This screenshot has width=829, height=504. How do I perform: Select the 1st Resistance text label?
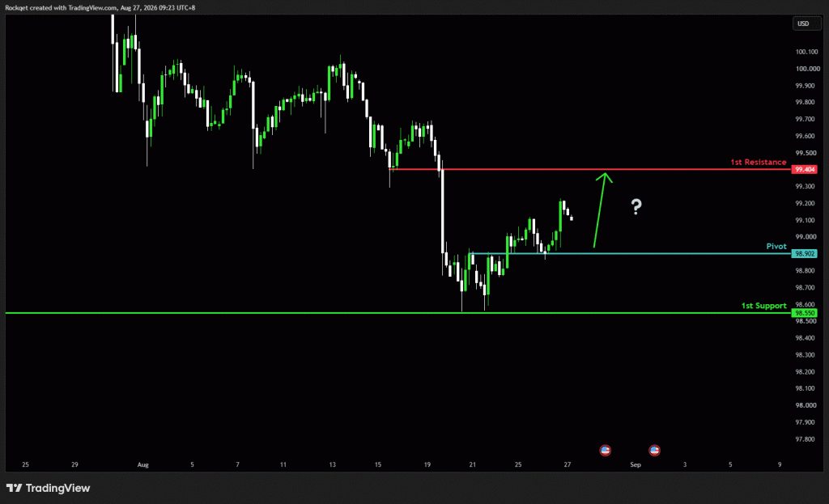758,162
